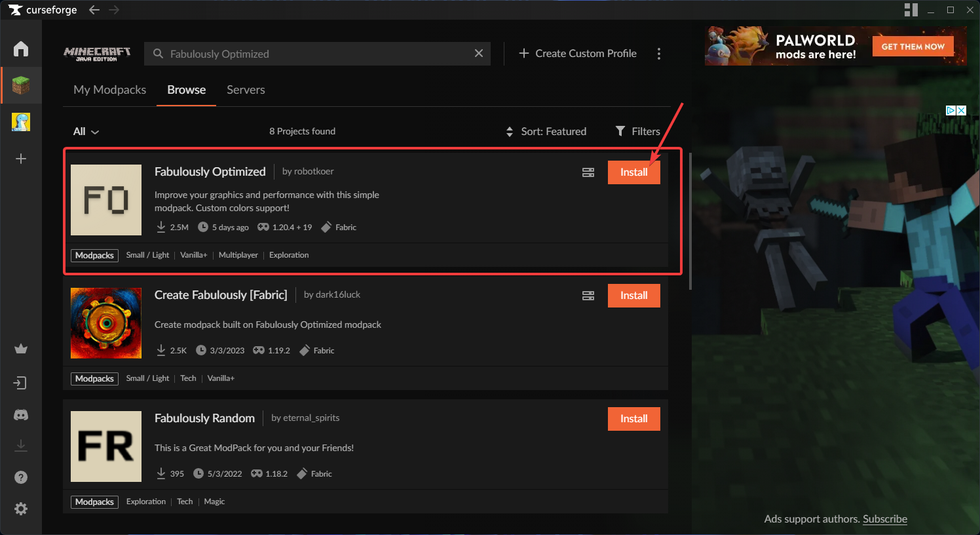This screenshot has height=535, width=980.
Task: Open the Fabulously Random title
Action: click(204, 418)
